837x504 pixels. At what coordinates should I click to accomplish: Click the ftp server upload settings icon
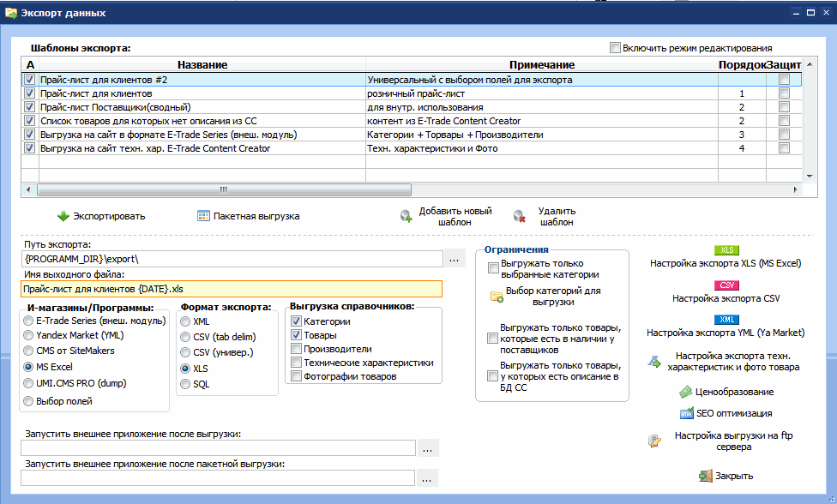click(x=654, y=441)
